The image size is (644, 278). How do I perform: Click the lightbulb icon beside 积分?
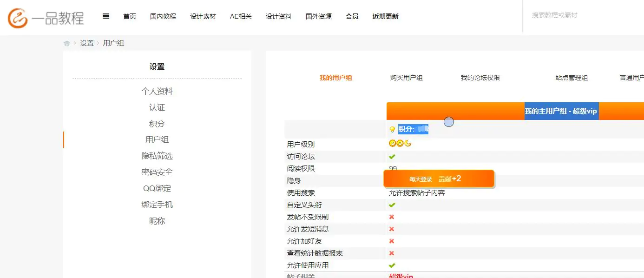392,130
